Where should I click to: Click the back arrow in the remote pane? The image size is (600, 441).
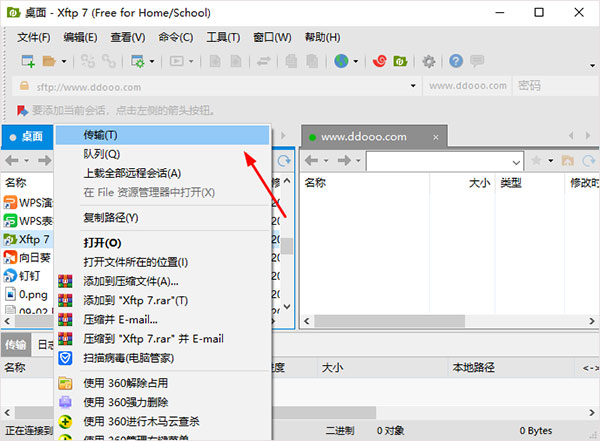coord(311,160)
